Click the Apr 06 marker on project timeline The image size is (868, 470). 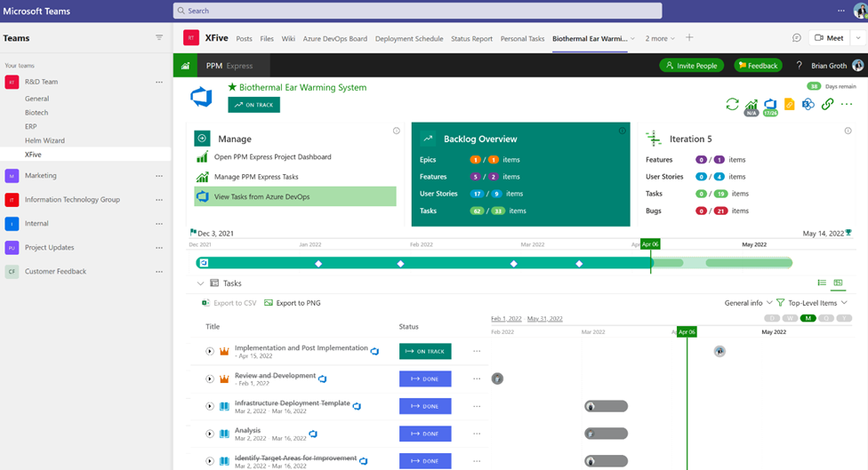point(650,243)
